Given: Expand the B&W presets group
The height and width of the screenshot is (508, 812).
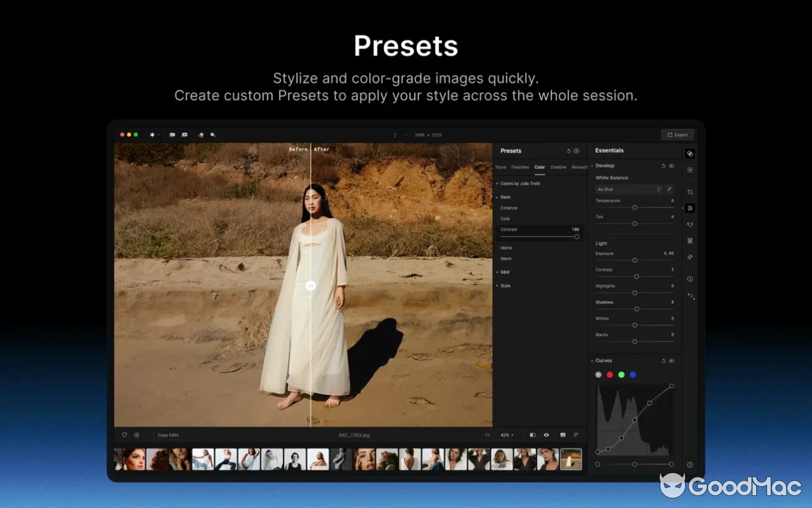Looking at the screenshot, I should pos(504,272).
